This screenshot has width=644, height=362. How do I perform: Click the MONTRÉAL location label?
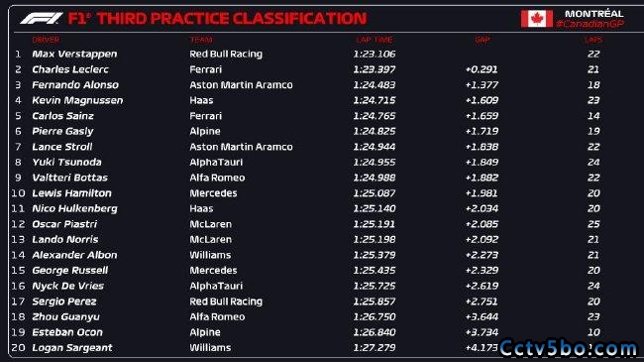point(593,14)
